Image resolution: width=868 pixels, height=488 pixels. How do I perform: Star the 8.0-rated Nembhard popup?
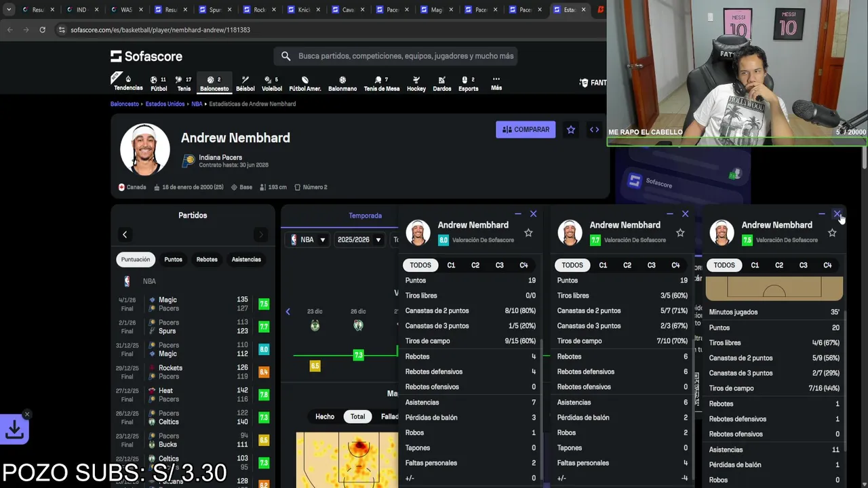click(x=528, y=232)
